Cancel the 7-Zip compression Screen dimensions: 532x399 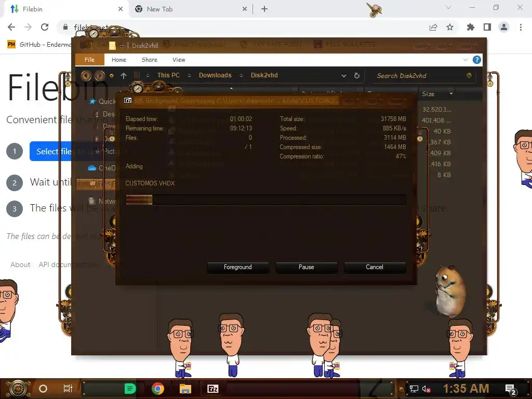[x=375, y=267]
